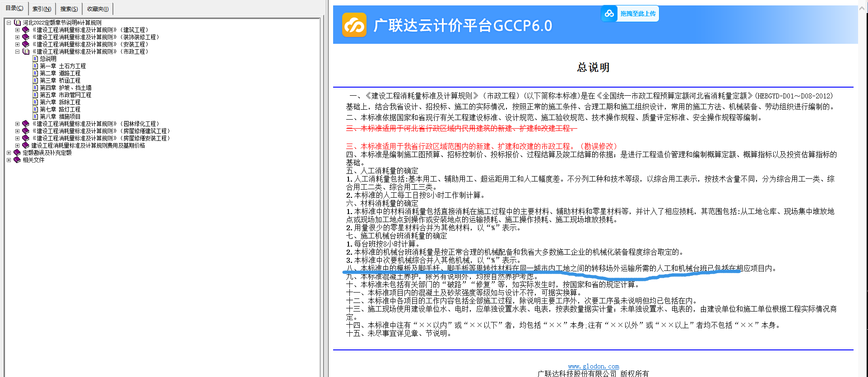Click the purple book icon for 房屋修缮安装工程

pyautogui.click(x=26, y=138)
